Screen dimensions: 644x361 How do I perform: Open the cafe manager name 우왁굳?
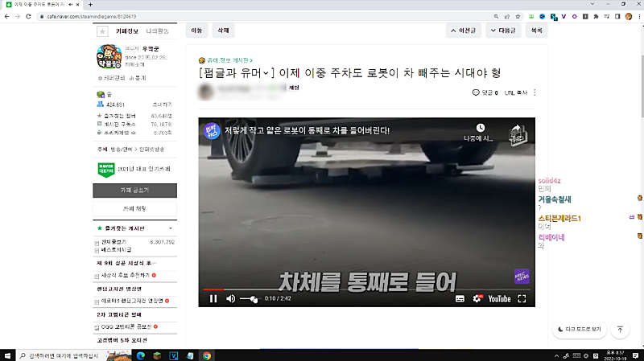151,49
